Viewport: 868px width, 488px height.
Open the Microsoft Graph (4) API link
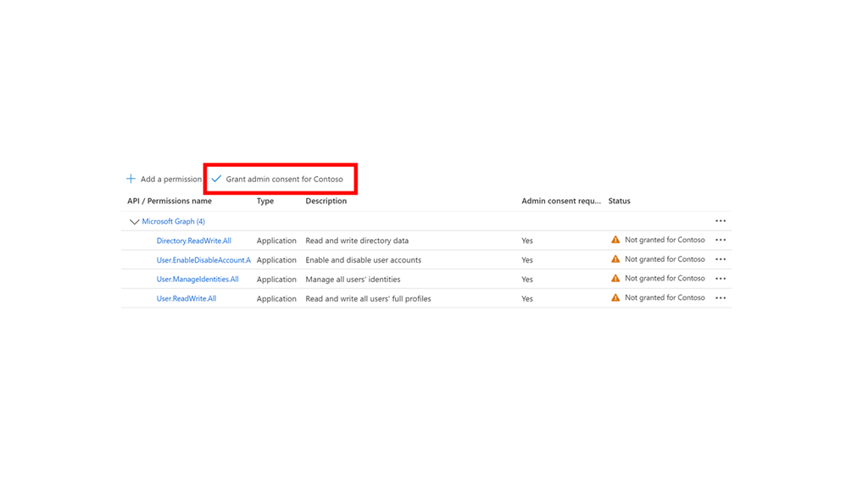(173, 221)
